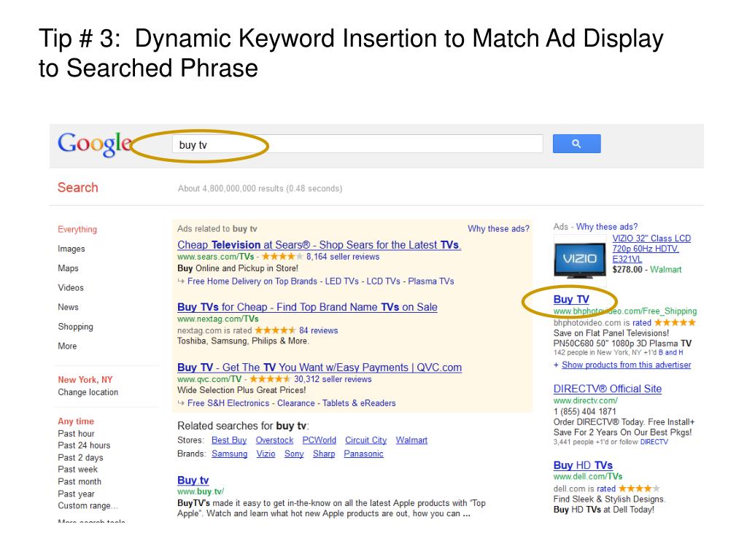Click the blue search magnifier button
747x560 pixels.
pos(576,144)
